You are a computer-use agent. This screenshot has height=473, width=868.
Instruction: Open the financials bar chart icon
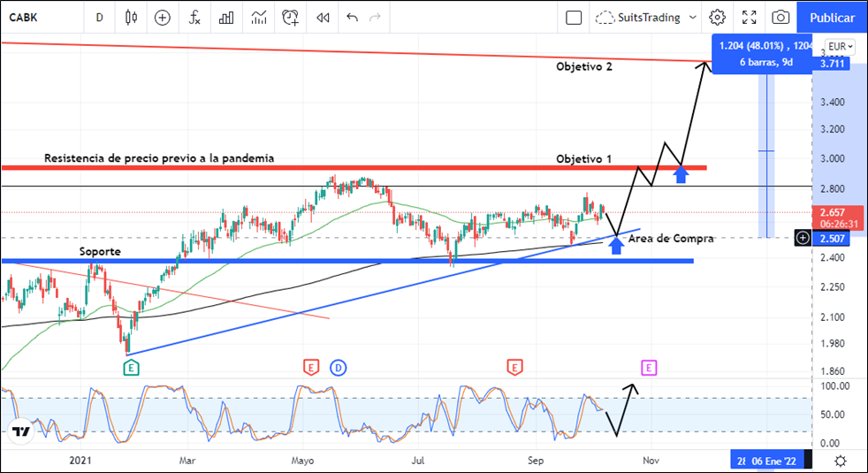pyautogui.click(x=227, y=17)
